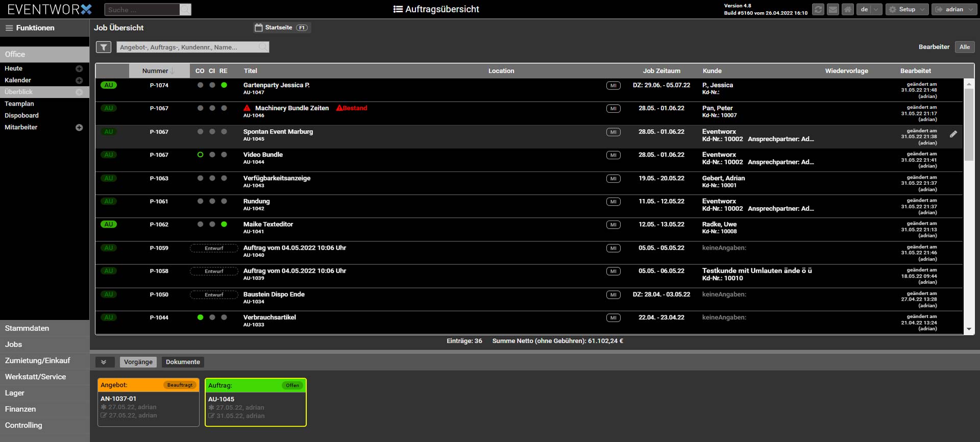Sort by the Nummer column header

pyautogui.click(x=158, y=71)
